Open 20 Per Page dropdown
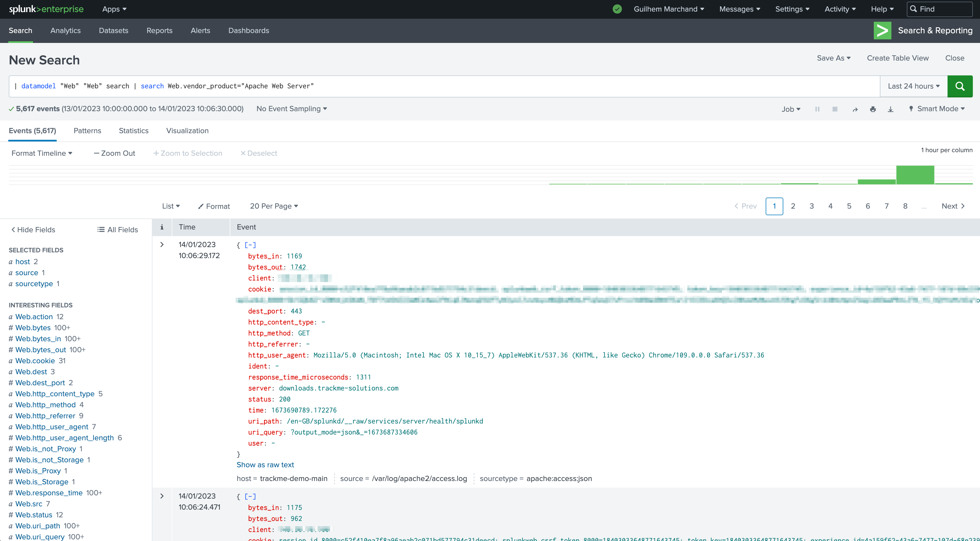980x541 pixels. (x=274, y=206)
